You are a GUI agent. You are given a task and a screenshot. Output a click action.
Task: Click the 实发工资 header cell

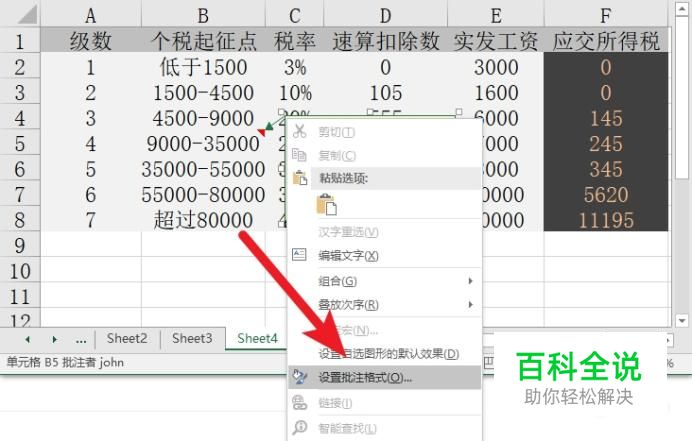tap(496, 41)
